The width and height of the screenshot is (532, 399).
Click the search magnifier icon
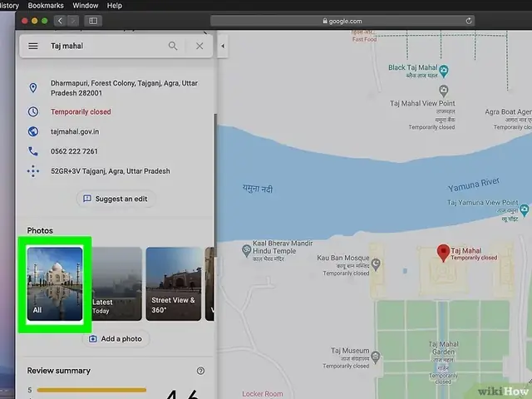[x=173, y=46]
